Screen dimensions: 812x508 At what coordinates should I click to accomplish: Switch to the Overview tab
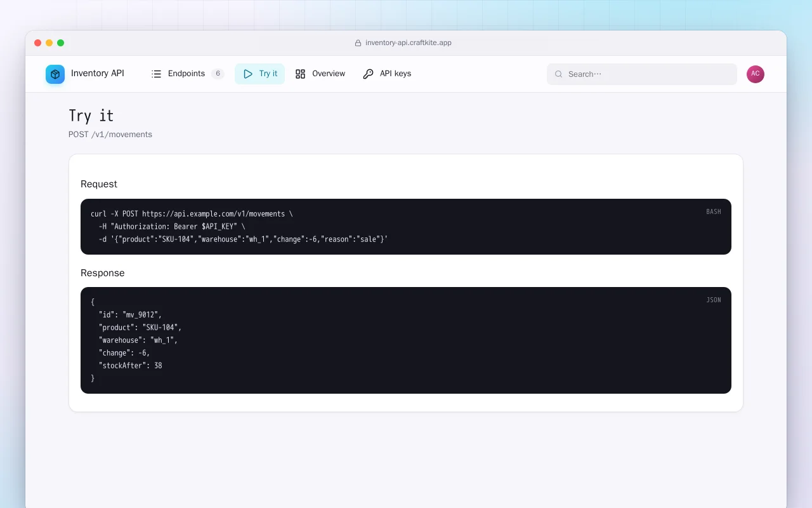(x=320, y=74)
